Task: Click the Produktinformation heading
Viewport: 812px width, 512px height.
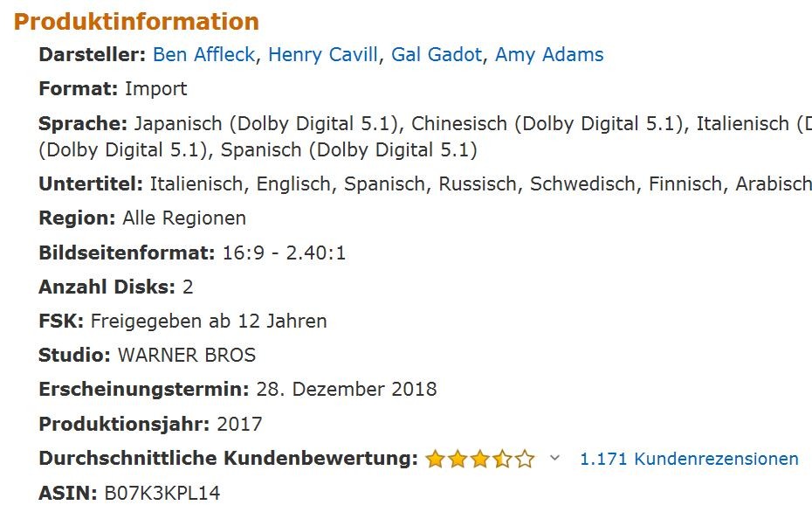Action: (136, 22)
